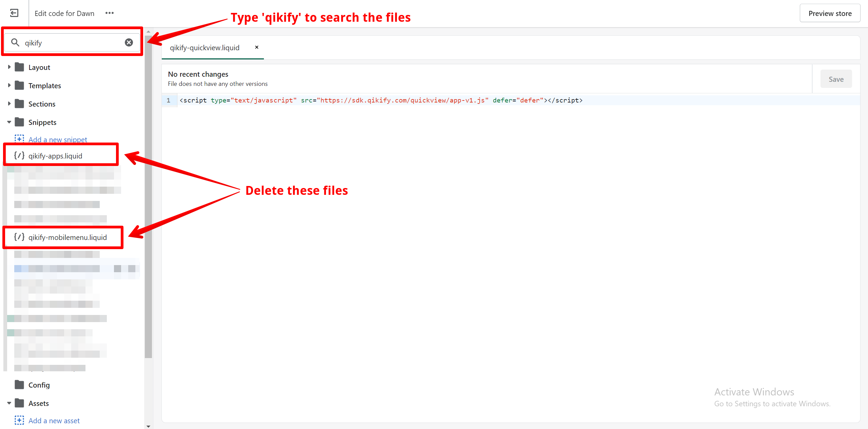This screenshot has width=868, height=429.
Task: Close the qikify-quickview.liquid tab
Action: pos(257,47)
